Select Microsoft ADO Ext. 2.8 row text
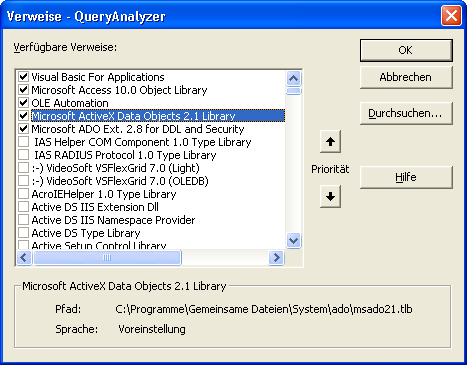The image size is (467, 365). pos(138,129)
